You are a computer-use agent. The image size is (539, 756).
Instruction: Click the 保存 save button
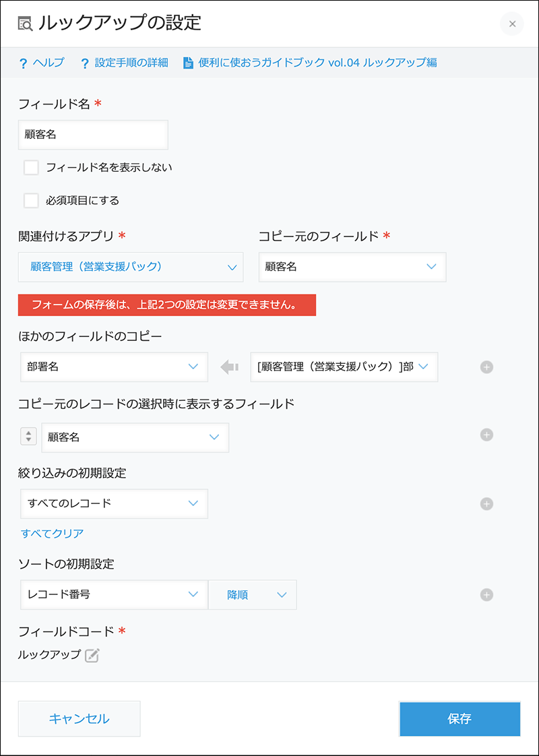460,719
